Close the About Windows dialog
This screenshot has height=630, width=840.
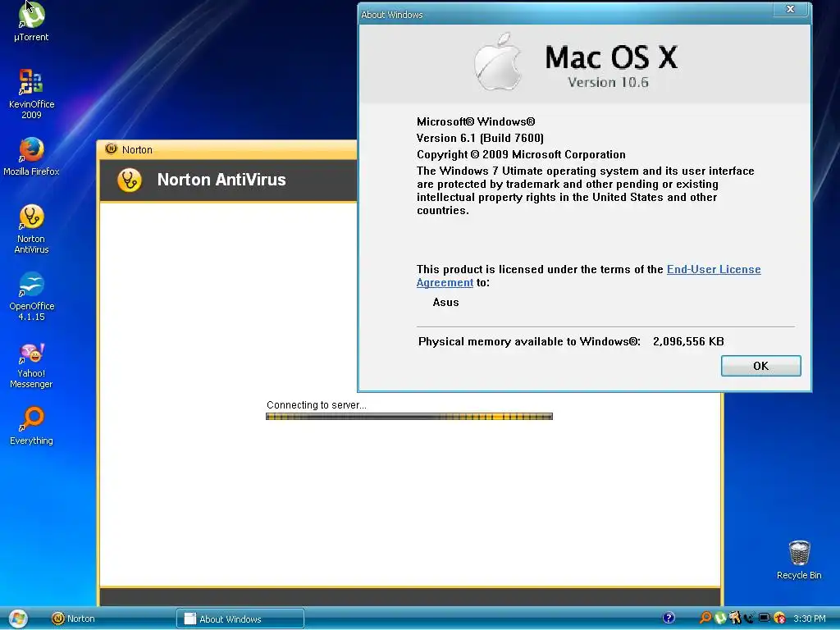tap(790, 9)
